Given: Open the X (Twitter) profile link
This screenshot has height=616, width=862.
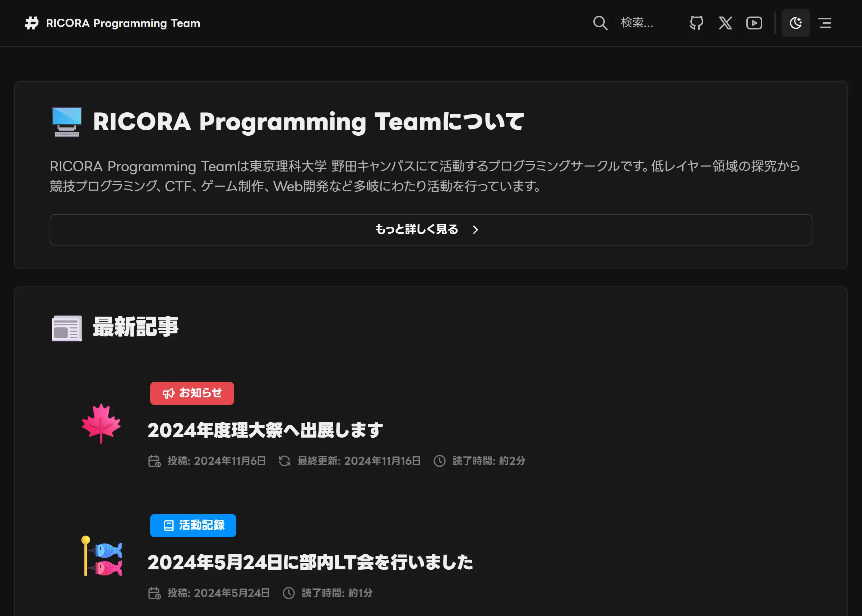Looking at the screenshot, I should [725, 23].
